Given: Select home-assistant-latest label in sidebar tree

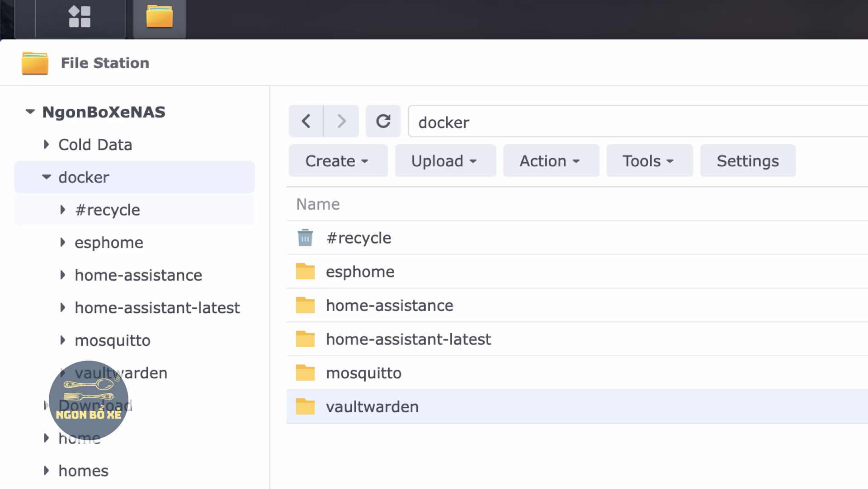Looking at the screenshot, I should tap(157, 307).
